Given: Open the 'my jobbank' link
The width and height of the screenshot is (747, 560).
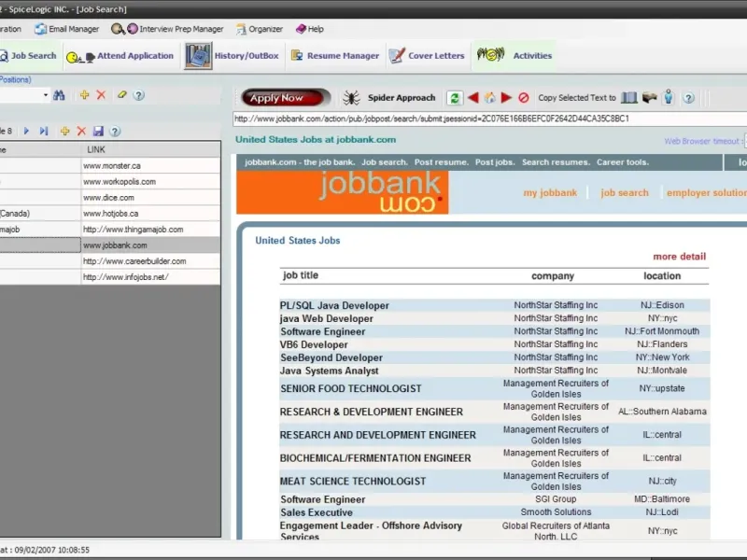Looking at the screenshot, I should coord(550,193).
